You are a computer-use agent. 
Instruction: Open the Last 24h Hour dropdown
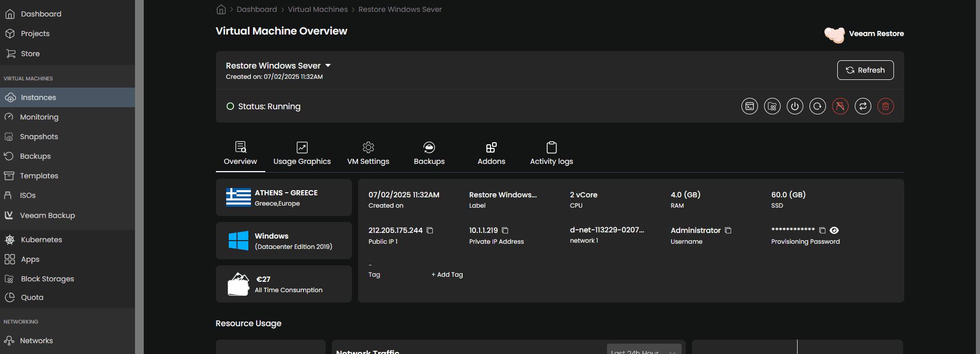[644, 350]
